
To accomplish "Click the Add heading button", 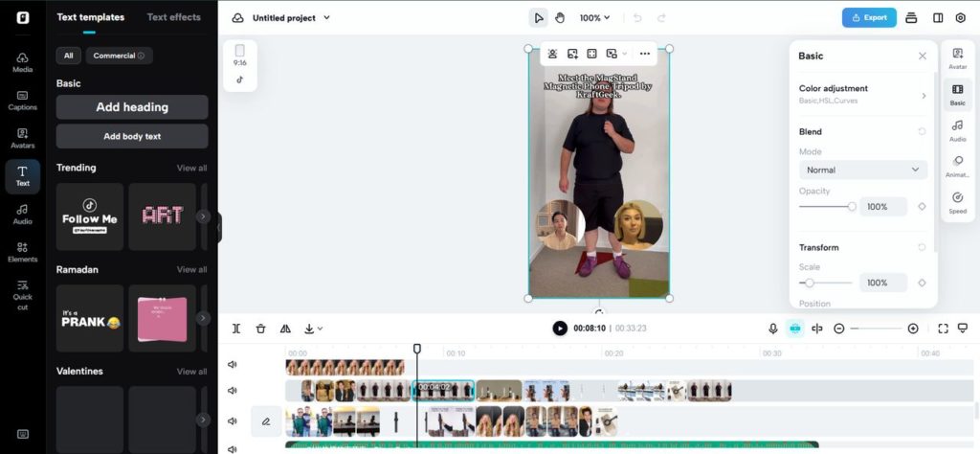I will [x=132, y=107].
